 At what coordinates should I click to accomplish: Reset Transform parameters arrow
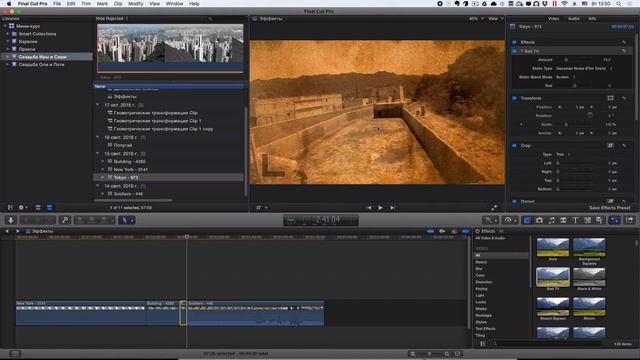pos(624,98)
